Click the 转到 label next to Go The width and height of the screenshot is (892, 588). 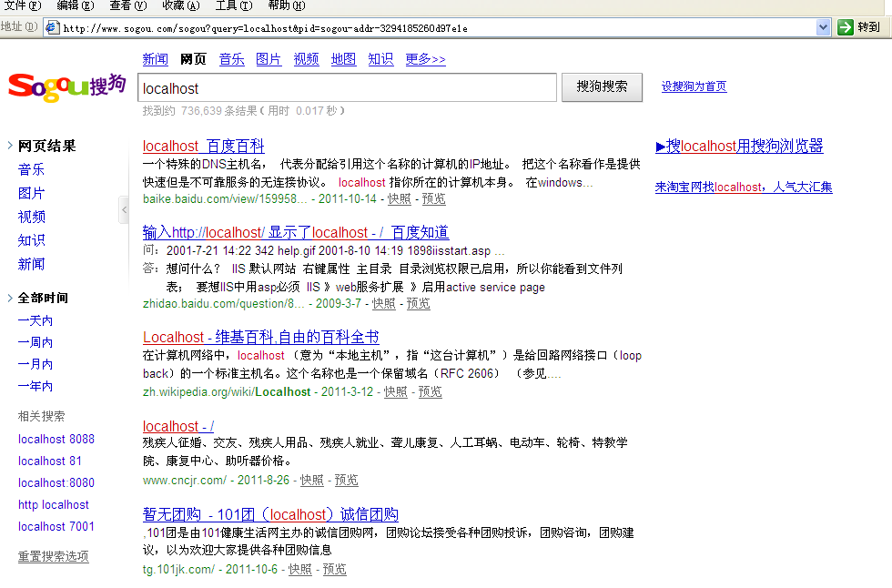point(868,27)
